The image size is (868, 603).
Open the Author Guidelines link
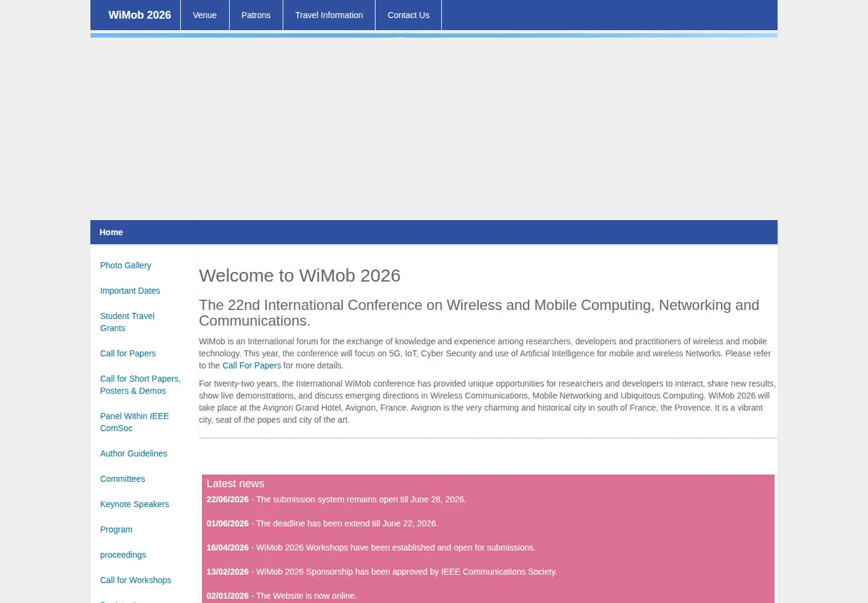134,453
